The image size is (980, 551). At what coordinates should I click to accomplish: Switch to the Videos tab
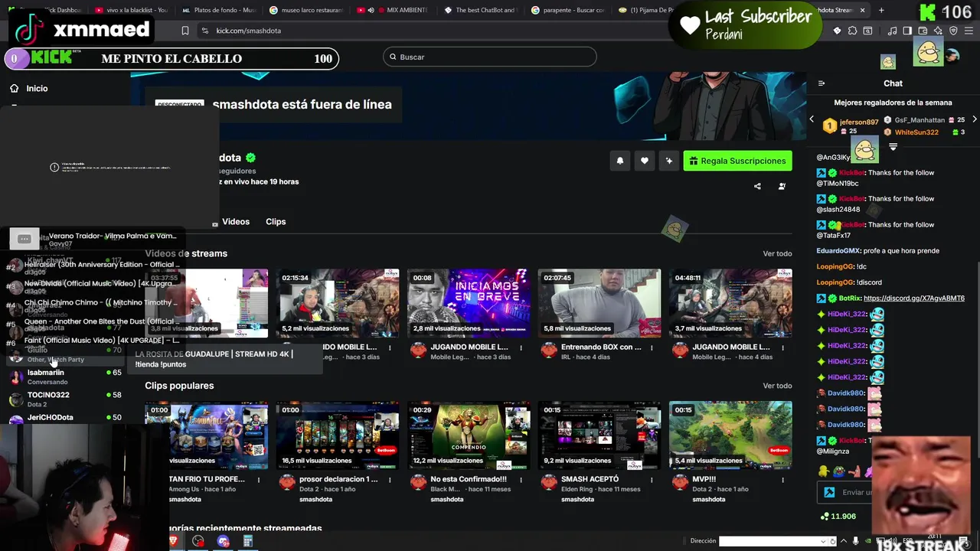tap(236, 221)
